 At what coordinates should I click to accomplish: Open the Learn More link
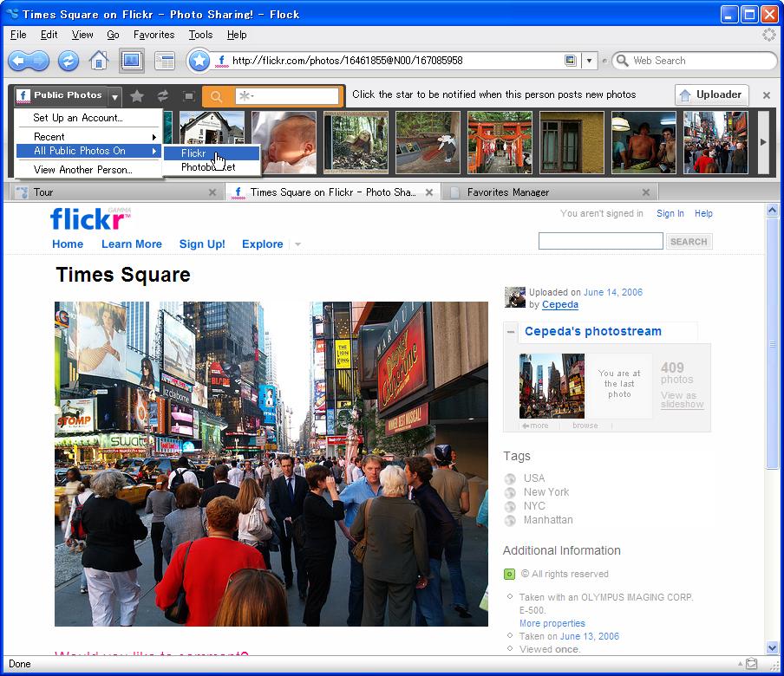point(132,244)
